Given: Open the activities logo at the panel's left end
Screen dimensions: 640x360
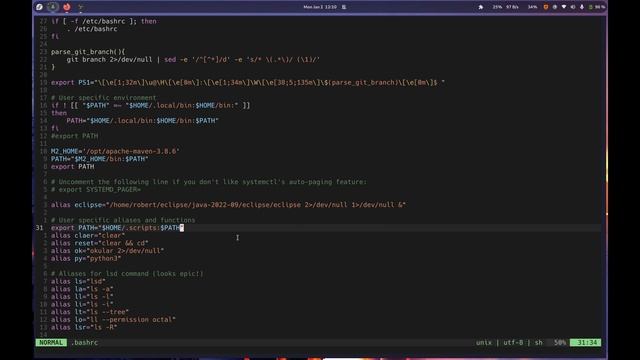Looking at the screenshot, I should point(39,7).
